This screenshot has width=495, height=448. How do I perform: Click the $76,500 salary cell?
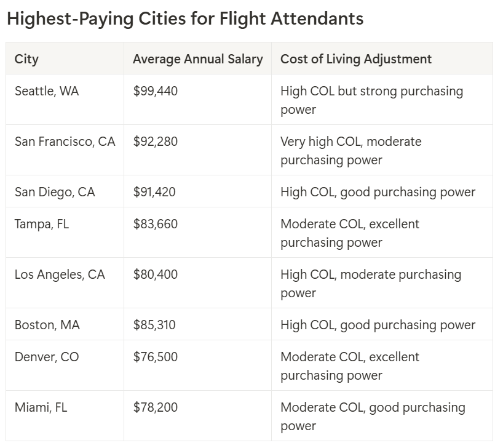155,357
